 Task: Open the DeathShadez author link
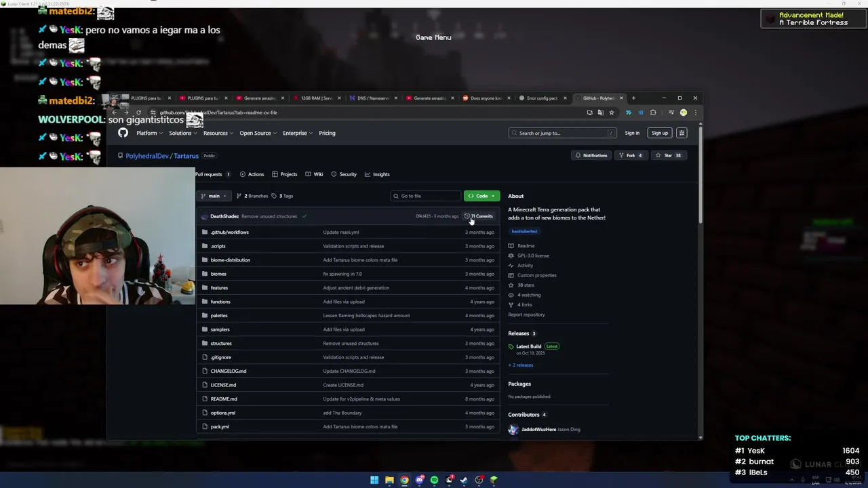pyautogui.click(x=224, y=216)
